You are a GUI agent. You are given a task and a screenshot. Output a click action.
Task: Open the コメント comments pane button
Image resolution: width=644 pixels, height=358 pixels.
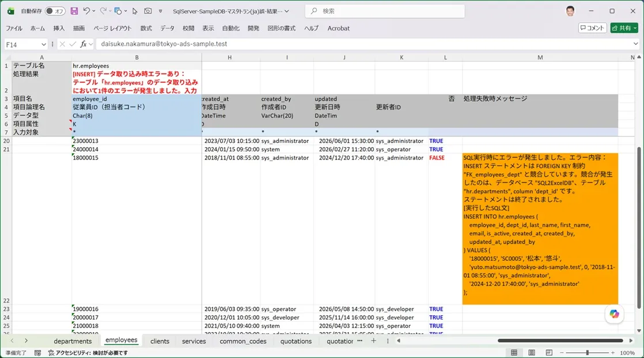click(592, 28)
